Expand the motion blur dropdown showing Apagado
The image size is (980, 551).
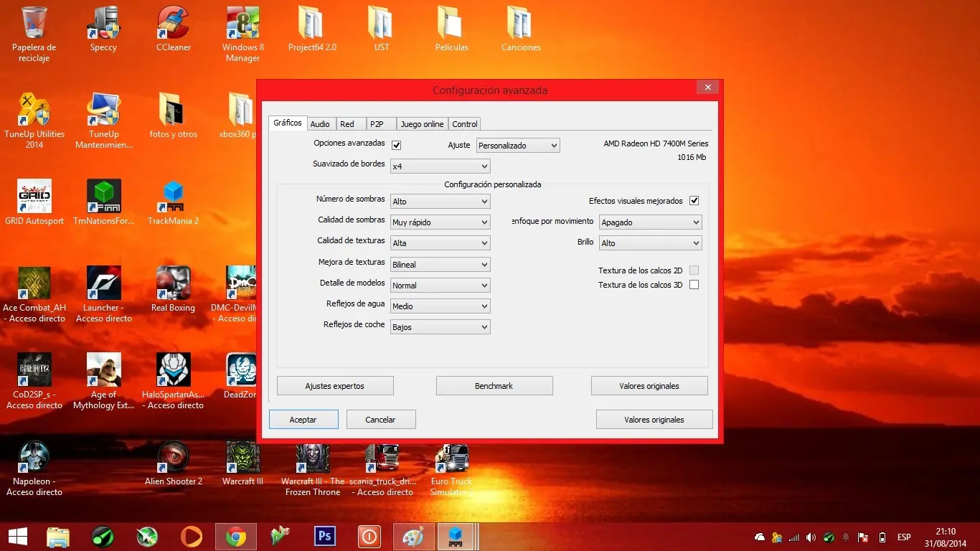pyautogui.click(x=650, y=222)
